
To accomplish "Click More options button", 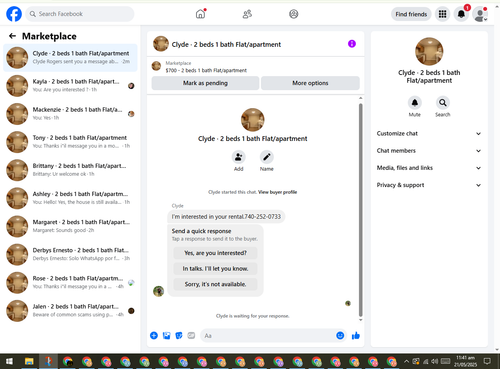I will tap(310, 83).
